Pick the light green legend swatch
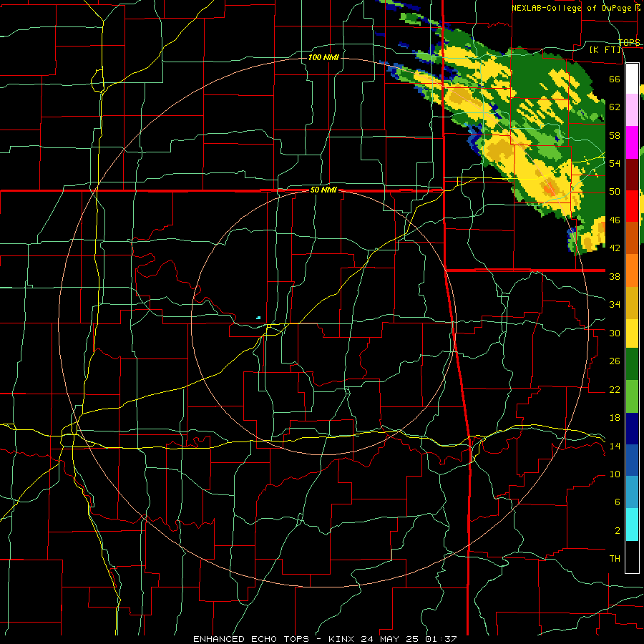644x644 pixels. 632,396
